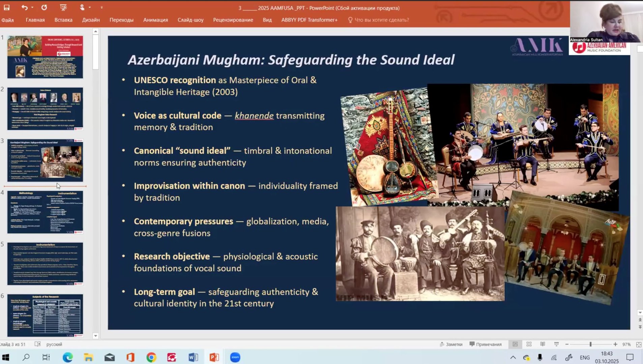Screen dimensions: 643x364
Task: Click the khanende underlined word on slide
Action: (x=254, y=116)
